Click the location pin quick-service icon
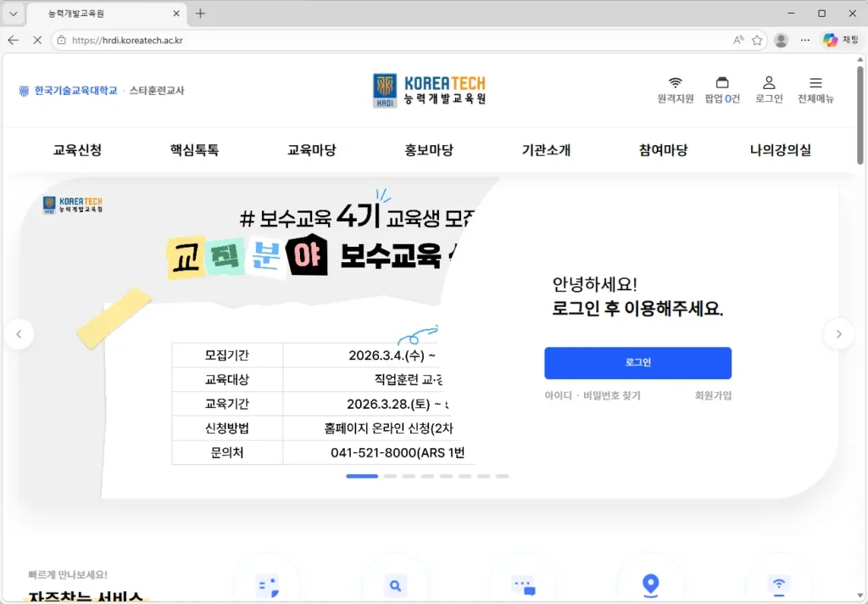868x604 pixels. tap(650, 584)
